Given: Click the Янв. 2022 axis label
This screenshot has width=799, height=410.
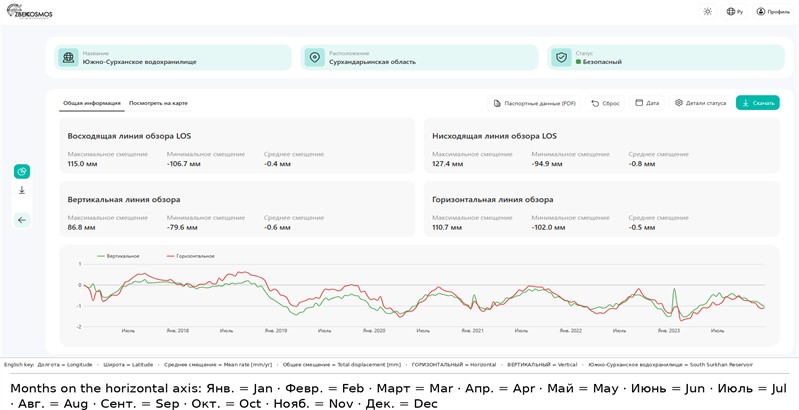Looking at the screenshot, I should [571, 331].
